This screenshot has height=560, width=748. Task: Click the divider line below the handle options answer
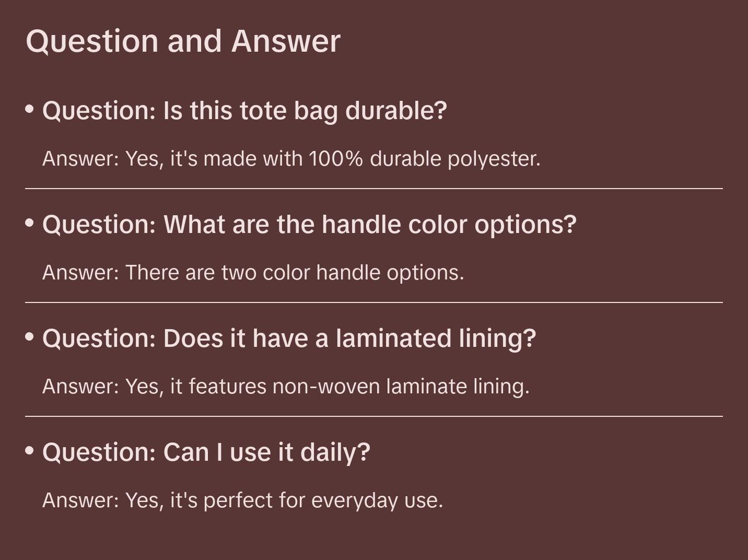tap(374, 302)
